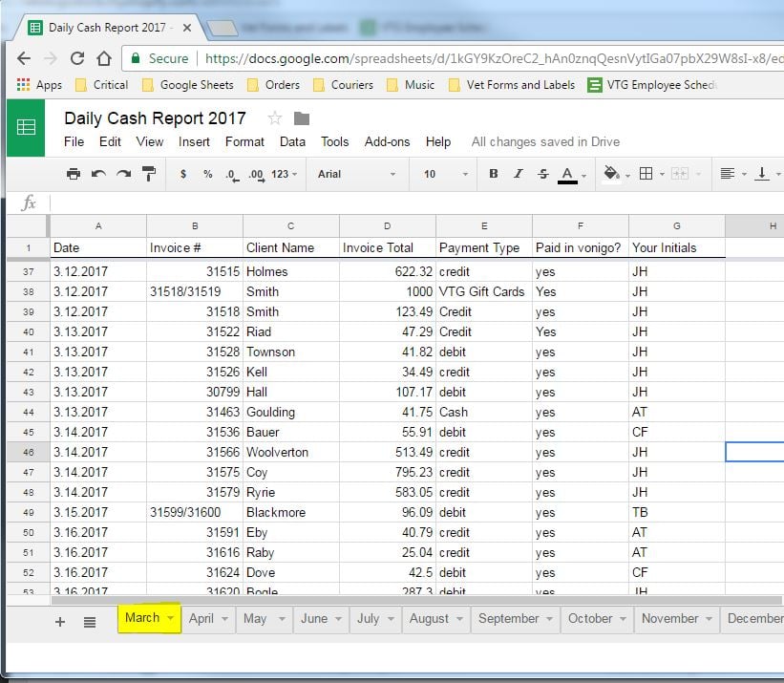
Task: Open the Arial font dropdown
Action: point(356,174)
